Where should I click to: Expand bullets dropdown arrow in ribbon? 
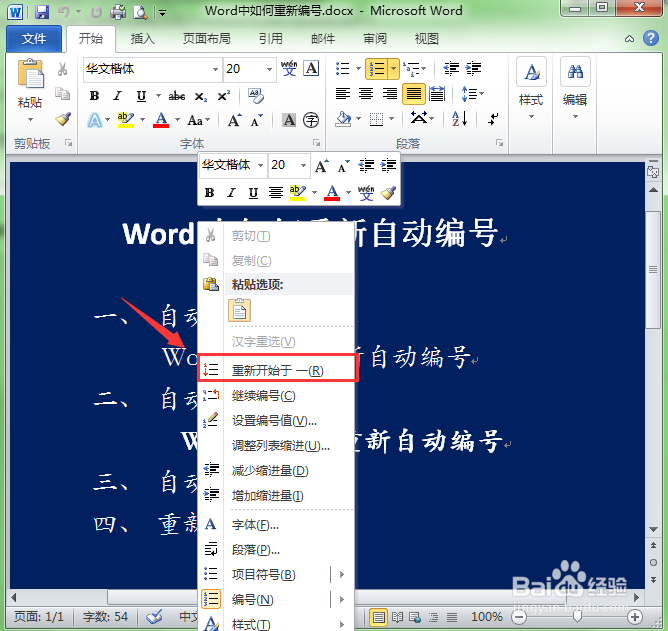tap(358, 69)
